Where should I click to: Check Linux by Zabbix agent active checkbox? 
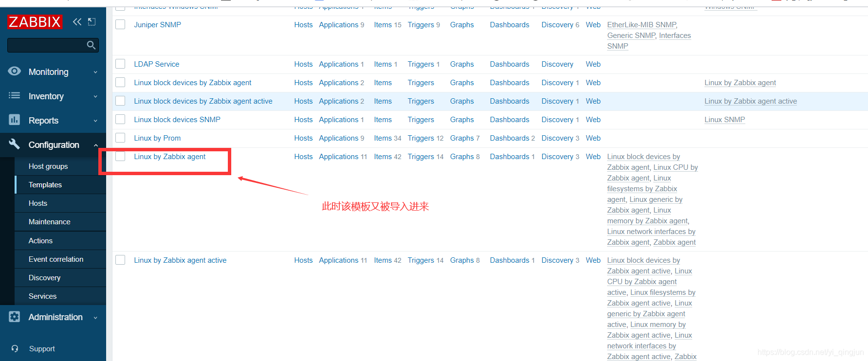pos(120,260)
